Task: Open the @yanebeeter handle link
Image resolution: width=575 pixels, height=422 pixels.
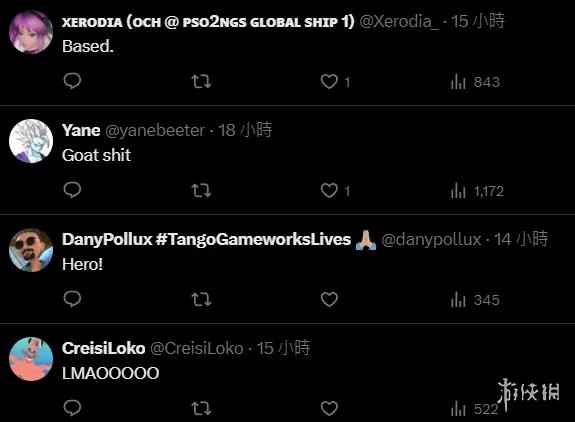Action: (x=155, y=130)
